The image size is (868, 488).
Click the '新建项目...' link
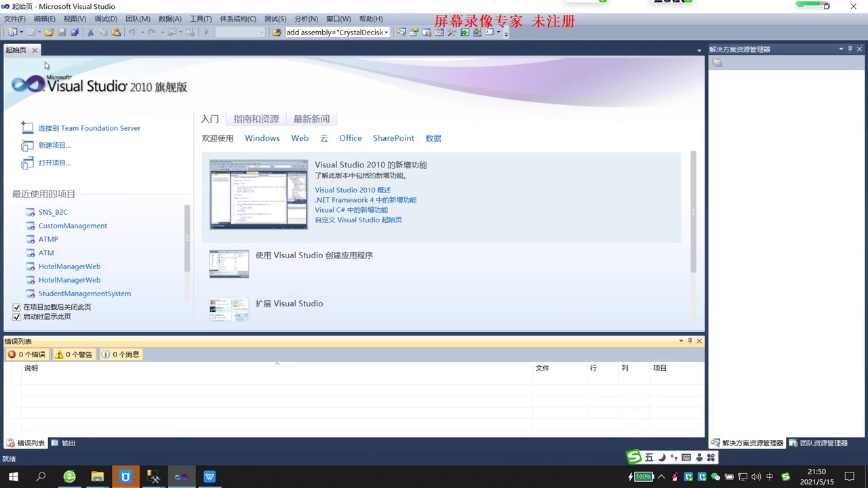54,145
